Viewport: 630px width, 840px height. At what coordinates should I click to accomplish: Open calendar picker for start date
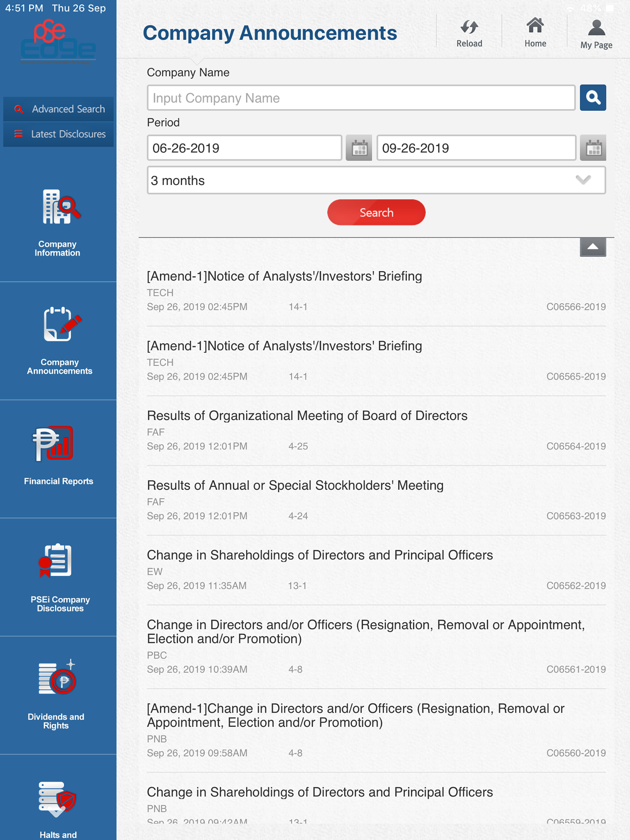point(359,148)
